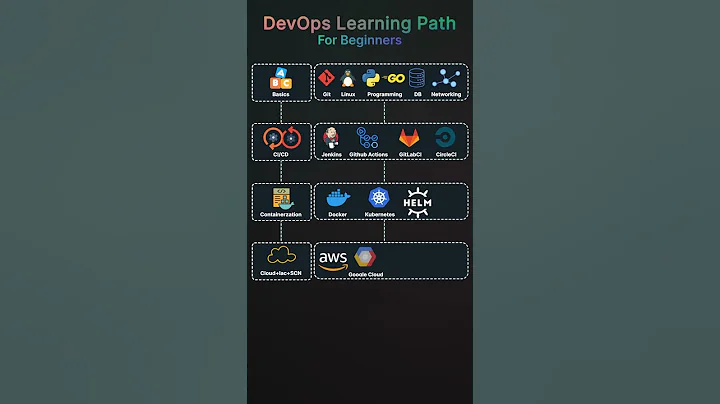
Task: Click the 'DevOps Learning Path' title
Action: [x=359, y=23]
